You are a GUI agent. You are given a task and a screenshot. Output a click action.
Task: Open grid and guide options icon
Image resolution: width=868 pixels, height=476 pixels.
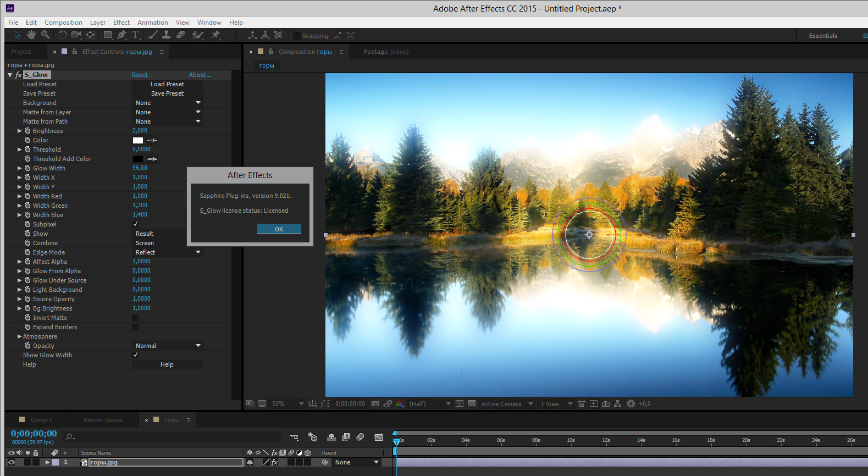pyautogui.click(x=313, y=403)
